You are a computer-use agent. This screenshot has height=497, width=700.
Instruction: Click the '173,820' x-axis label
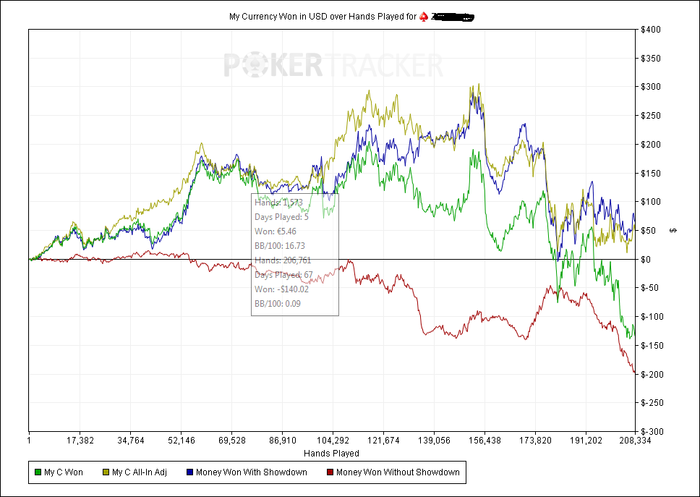coord(535,441)
